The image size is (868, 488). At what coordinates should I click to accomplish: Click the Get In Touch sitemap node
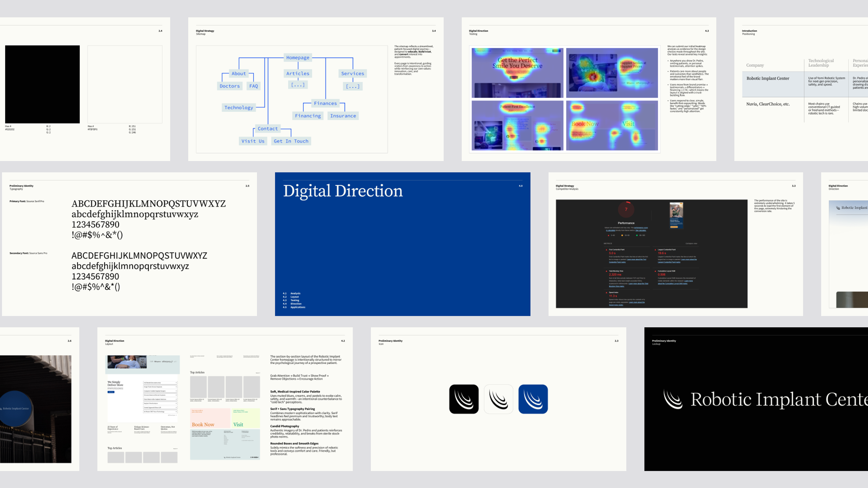click(291, 141)
